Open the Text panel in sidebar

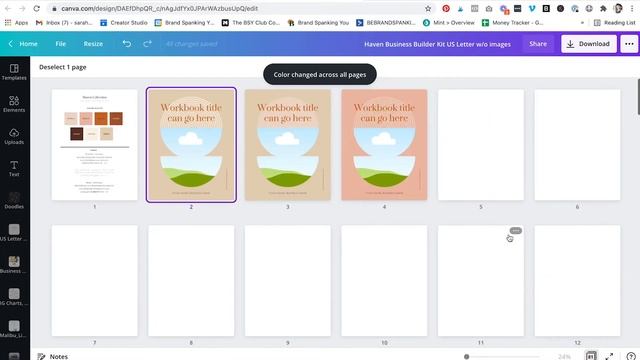click(x=14, y=168)
